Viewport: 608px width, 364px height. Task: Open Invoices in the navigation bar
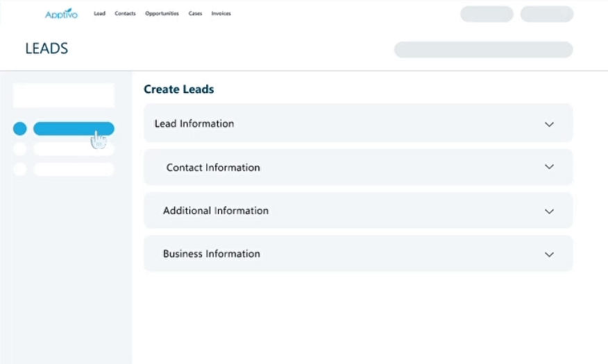220,14
